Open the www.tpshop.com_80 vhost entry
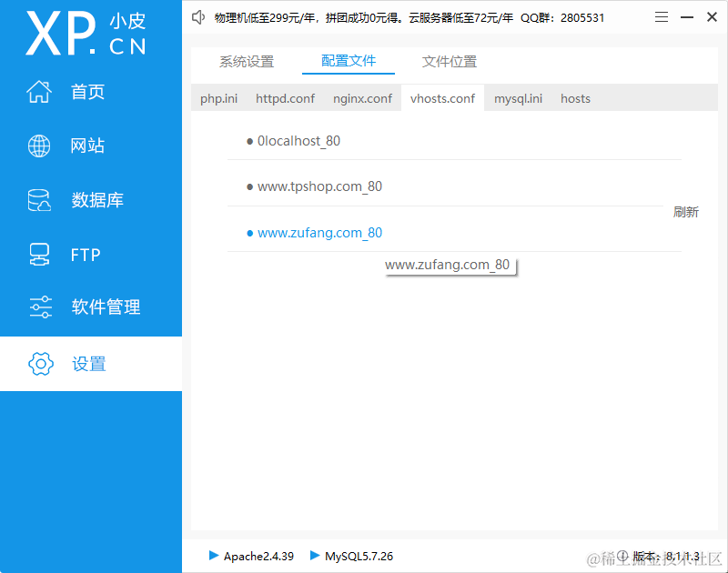Viewport: 728px width, 573px height. pyautogui.click(x=319, y=186)
